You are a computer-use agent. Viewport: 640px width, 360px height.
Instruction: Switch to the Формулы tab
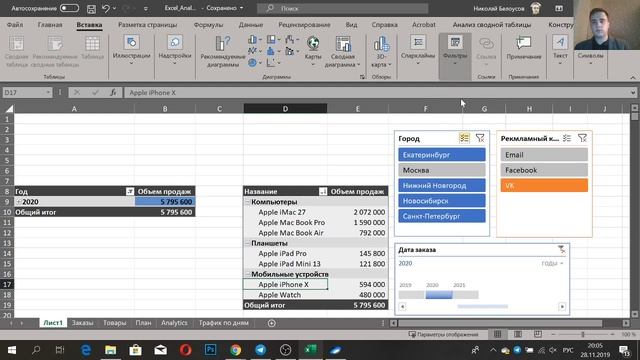pyautogui.click(x=208, y=25)
